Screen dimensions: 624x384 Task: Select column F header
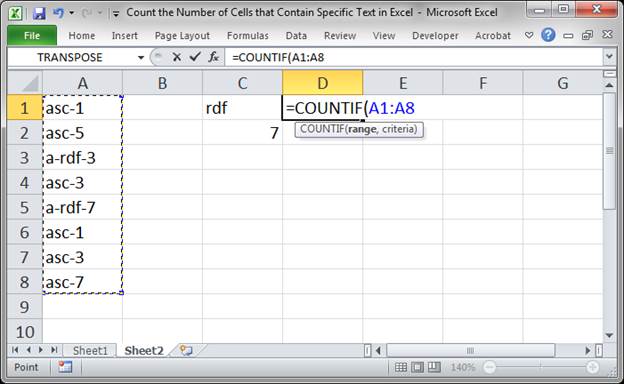tap(483, 83)
